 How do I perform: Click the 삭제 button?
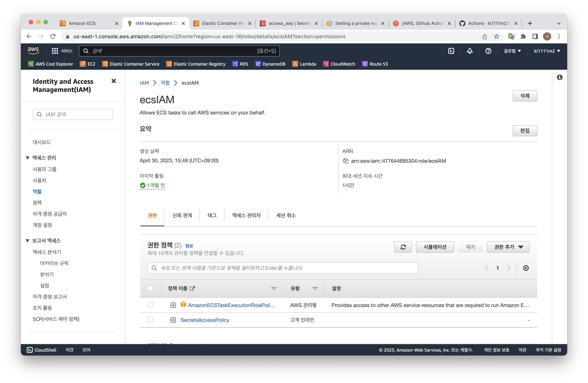[x=525, y=96]
